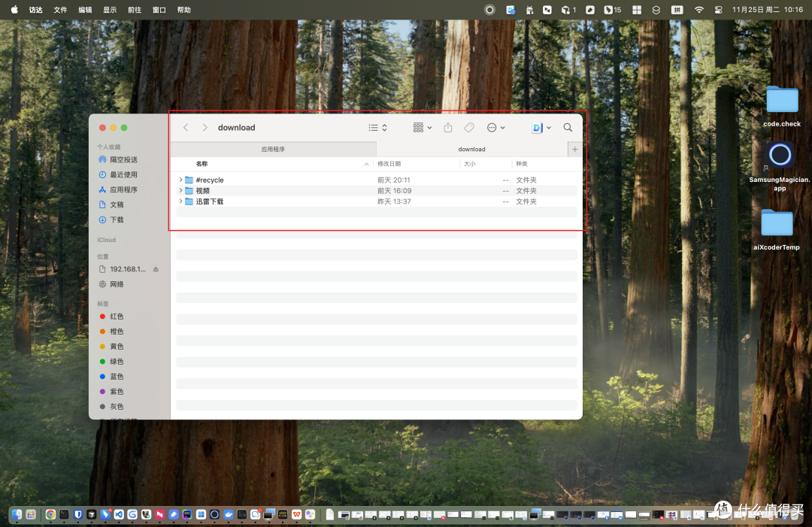Open Terminal from the Dock
Viewport: 812px width, 527px height.
pos(64,514)
